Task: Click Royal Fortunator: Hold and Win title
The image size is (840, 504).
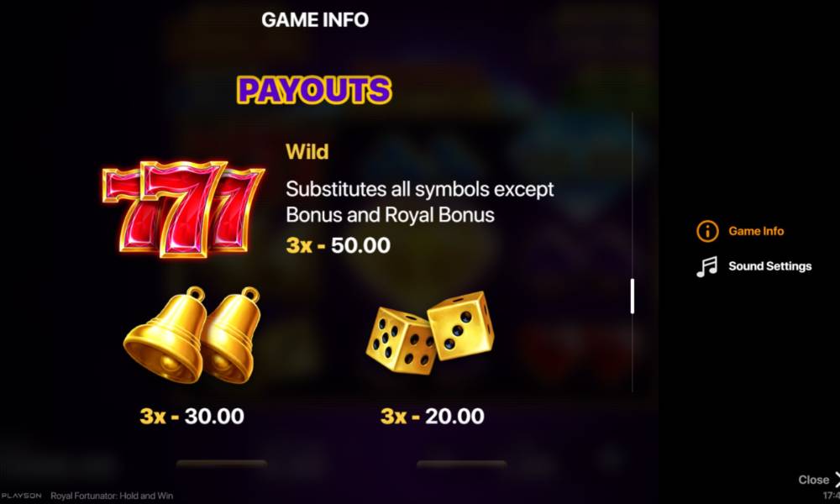Action: click(112, 496)
